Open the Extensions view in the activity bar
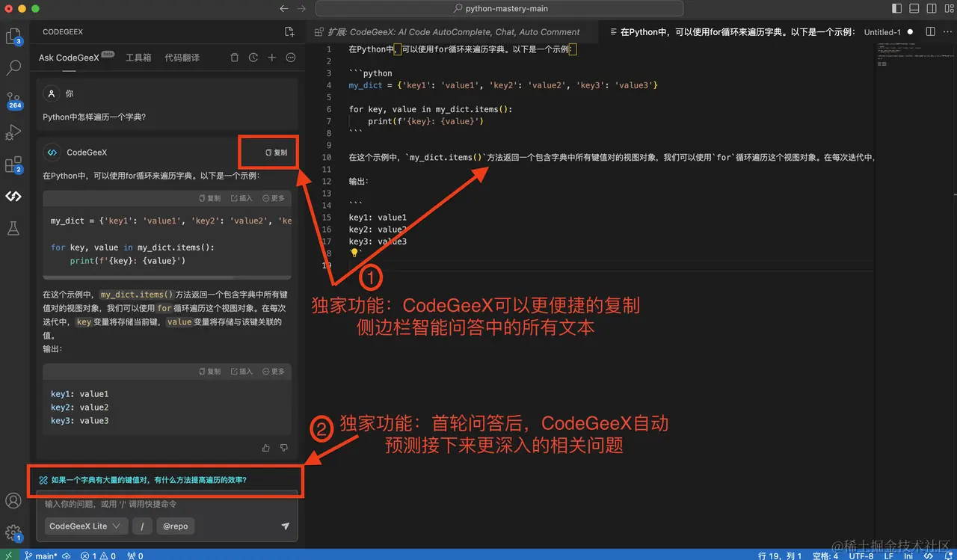 point(13,165)
